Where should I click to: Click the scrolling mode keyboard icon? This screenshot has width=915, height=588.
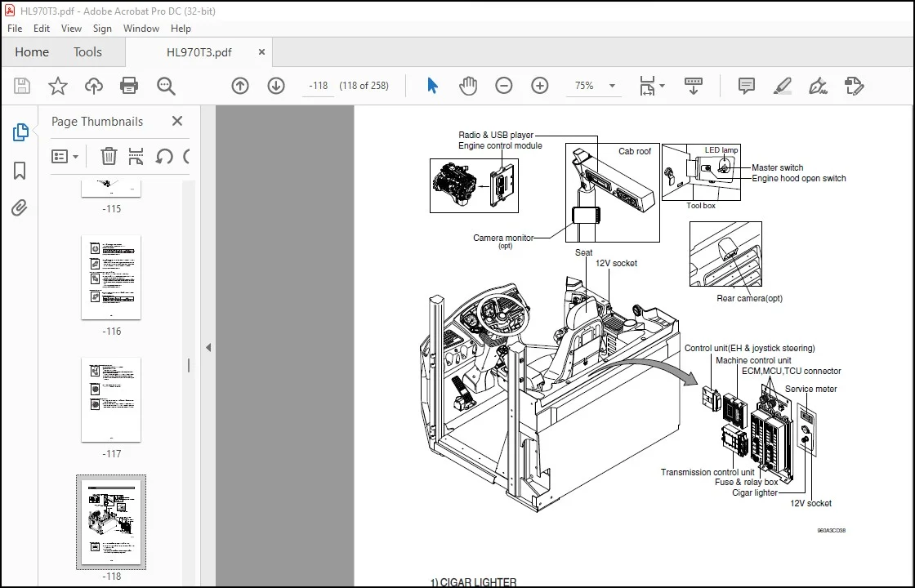pos(694,86)
